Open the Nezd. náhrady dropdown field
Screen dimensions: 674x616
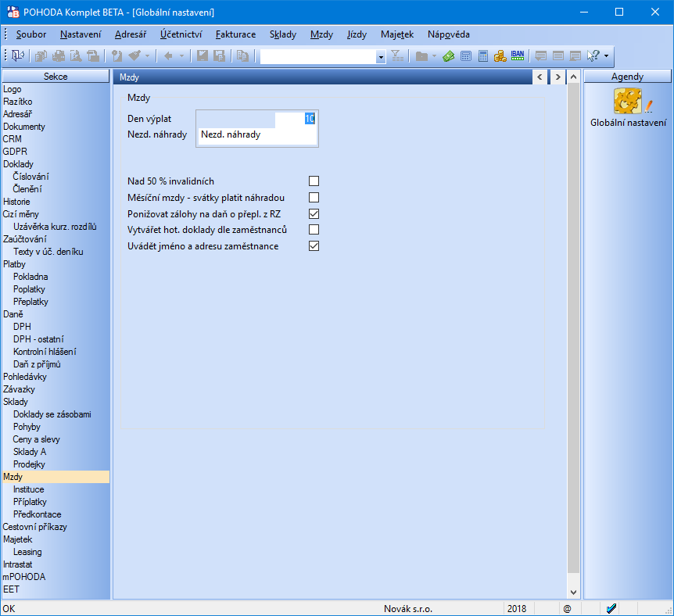click(257, 134)
